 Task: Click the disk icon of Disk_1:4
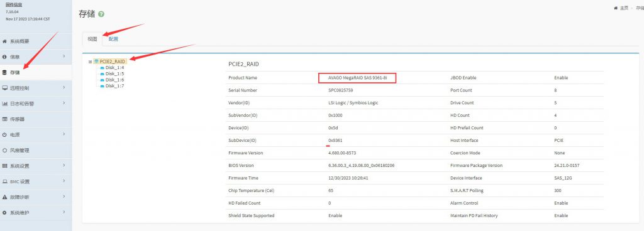click(103, 68)
